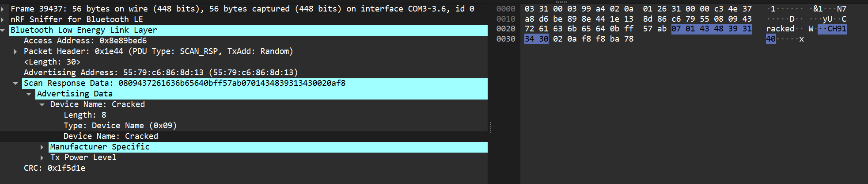Select Type: Device Name (0x09) row
This screenshot has height=184, width=868.
pyautogui.click(x=120, y=126)
